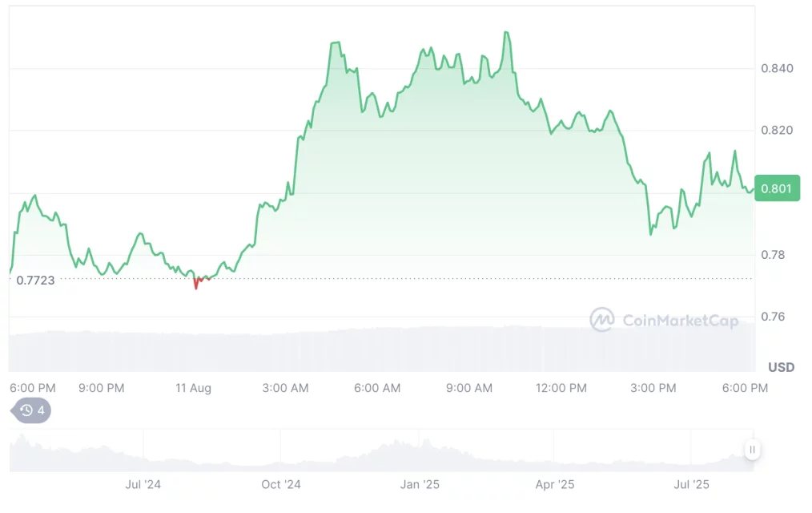Click the USD currency label
The image size is (812, 513).
click(781, 367)
